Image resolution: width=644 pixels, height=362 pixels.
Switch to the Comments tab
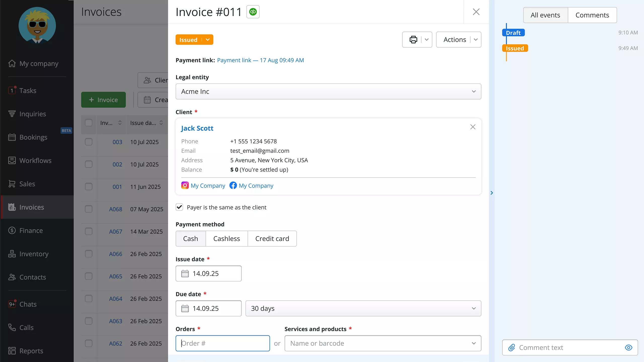pos(592,15)
